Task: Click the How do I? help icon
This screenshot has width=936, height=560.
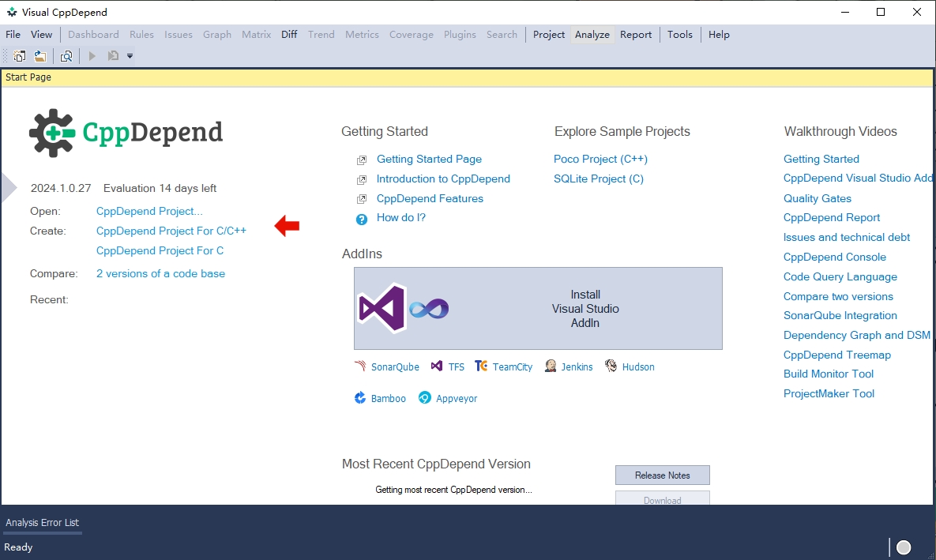Action: pos(362,219)
